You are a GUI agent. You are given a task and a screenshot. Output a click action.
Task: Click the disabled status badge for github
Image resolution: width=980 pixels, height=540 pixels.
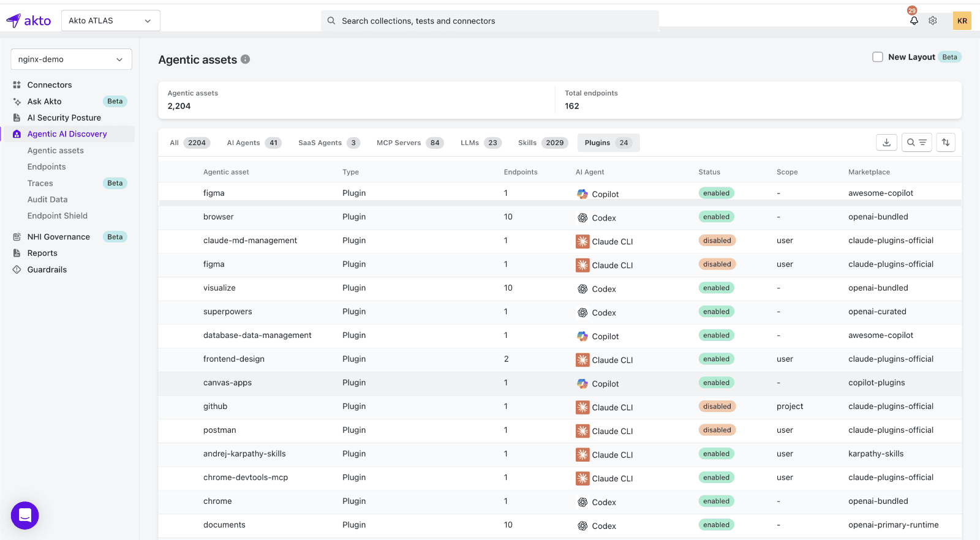[717, 407]
